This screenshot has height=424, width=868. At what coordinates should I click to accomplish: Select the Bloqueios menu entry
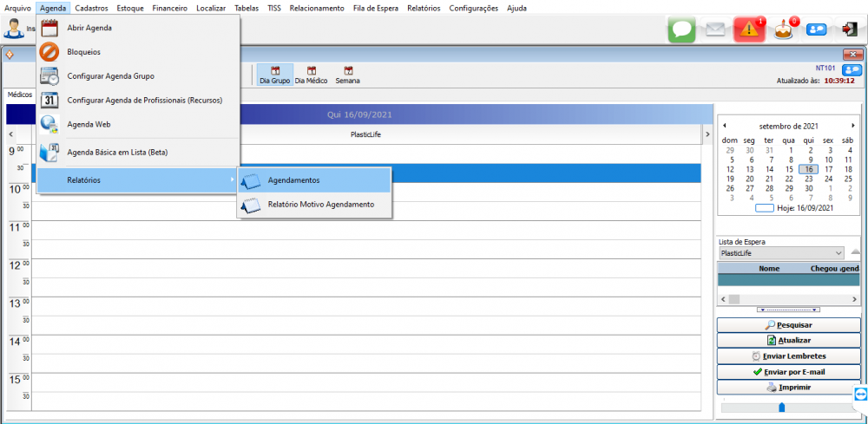pyautogui.click(x=83, y=52)
